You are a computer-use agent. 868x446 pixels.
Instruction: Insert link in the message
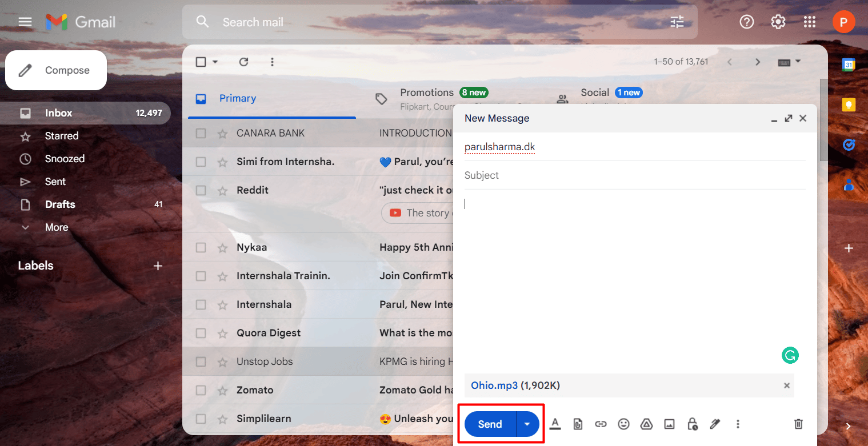(601, 424)
